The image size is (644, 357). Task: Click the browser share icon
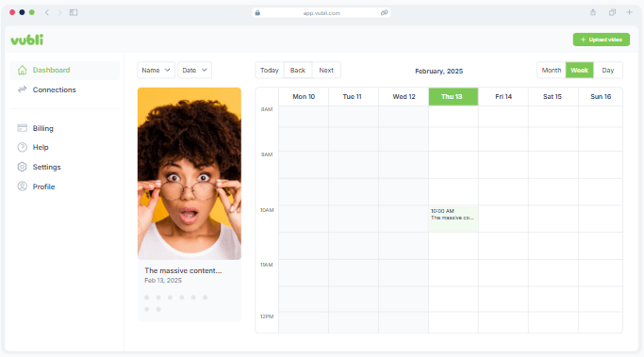[x=593, y=12]
